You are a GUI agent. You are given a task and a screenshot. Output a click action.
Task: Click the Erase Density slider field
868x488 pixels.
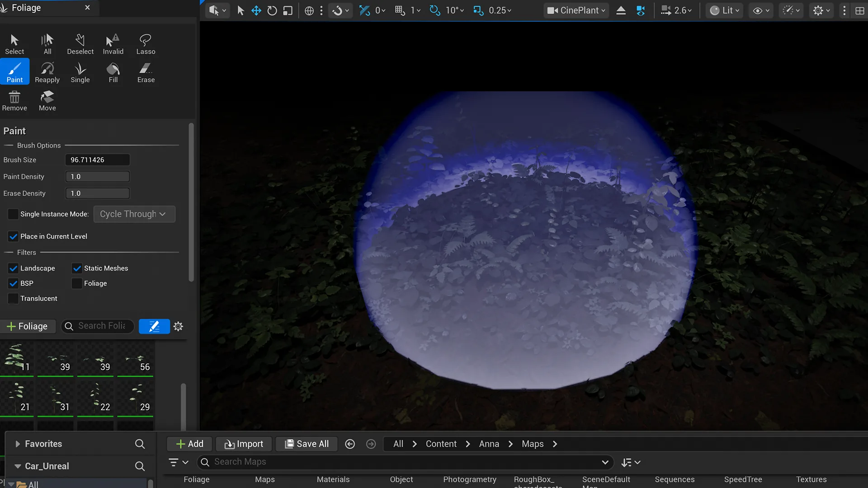(x=98, y=193)
